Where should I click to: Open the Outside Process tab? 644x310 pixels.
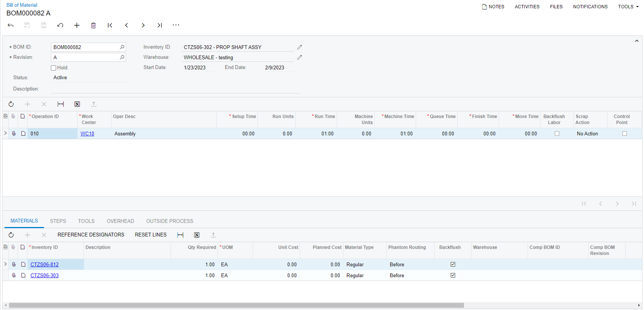click(x=169, y=221)
